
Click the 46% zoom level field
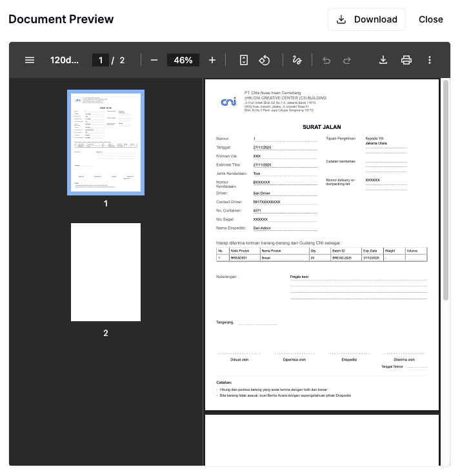(183, 60)
